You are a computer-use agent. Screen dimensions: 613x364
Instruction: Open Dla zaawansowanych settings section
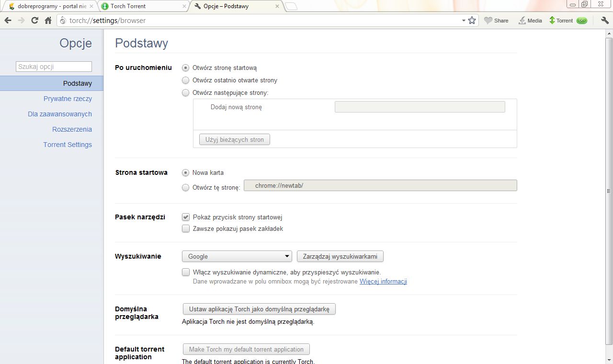(x=60, y=114)
